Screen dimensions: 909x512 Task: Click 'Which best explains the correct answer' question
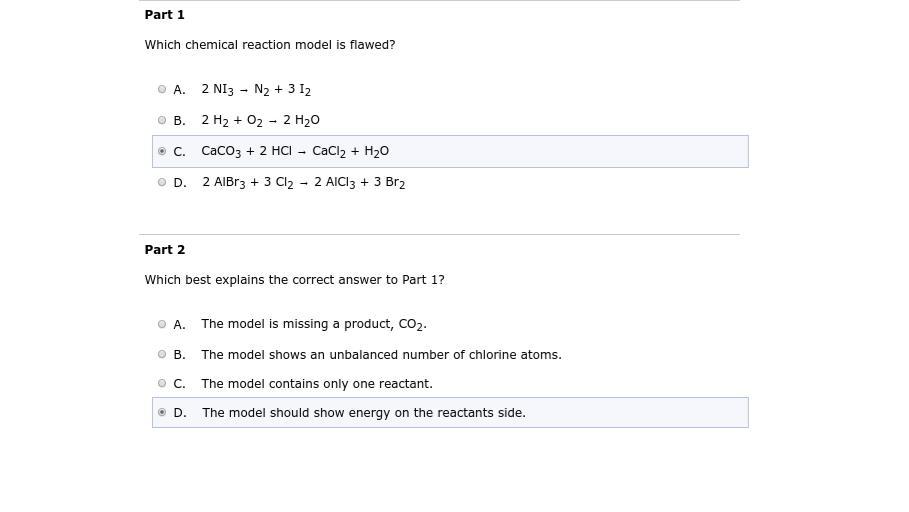point(294,280)
